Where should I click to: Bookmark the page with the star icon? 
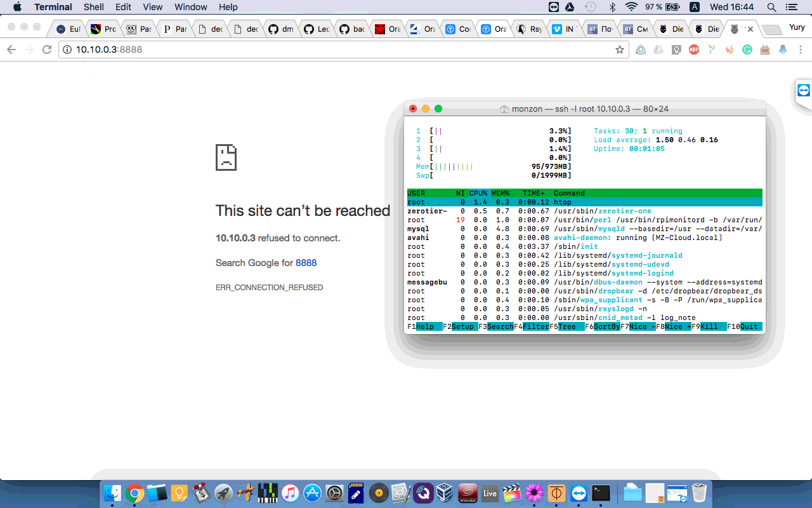coord(619,50)
